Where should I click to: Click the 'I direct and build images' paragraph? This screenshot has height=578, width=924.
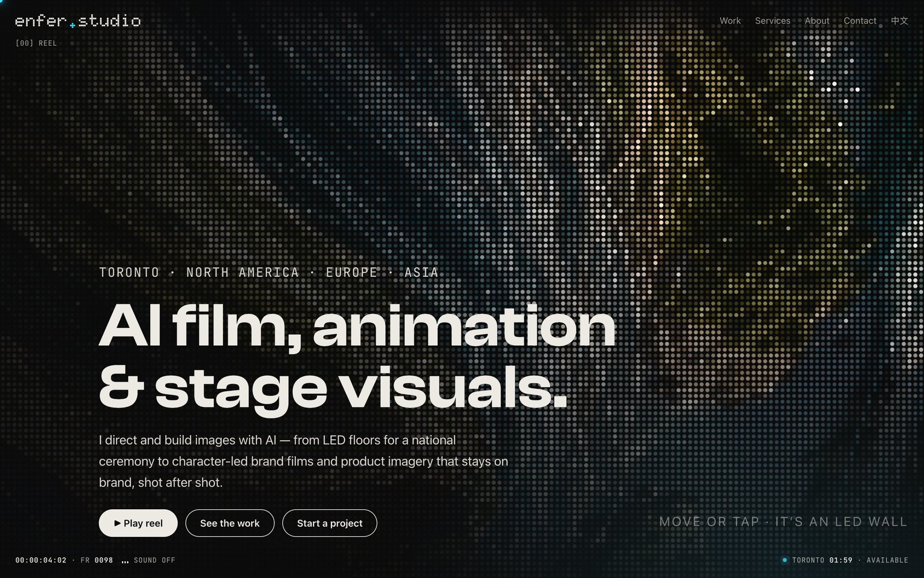click(304, 461)
